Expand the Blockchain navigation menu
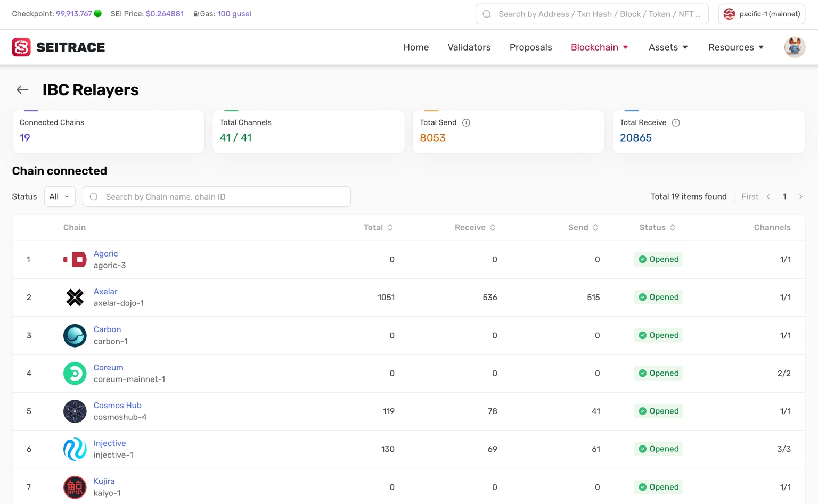 tap(600, 47)
